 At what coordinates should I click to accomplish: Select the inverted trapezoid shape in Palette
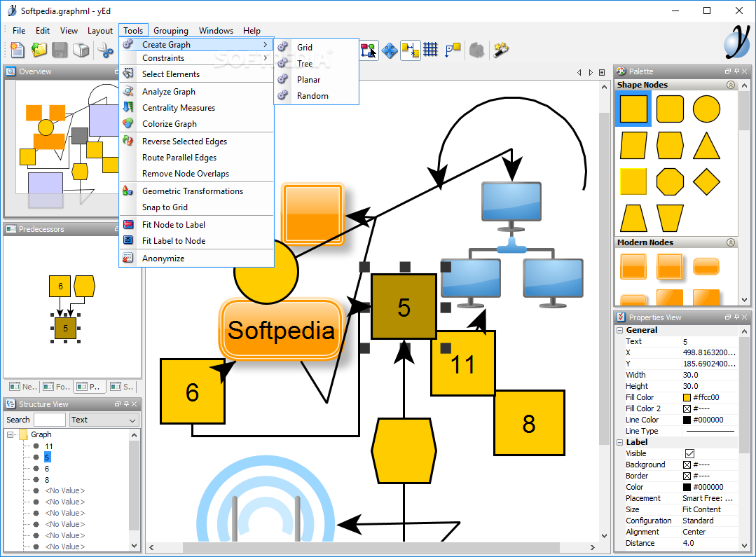(671, 219)
